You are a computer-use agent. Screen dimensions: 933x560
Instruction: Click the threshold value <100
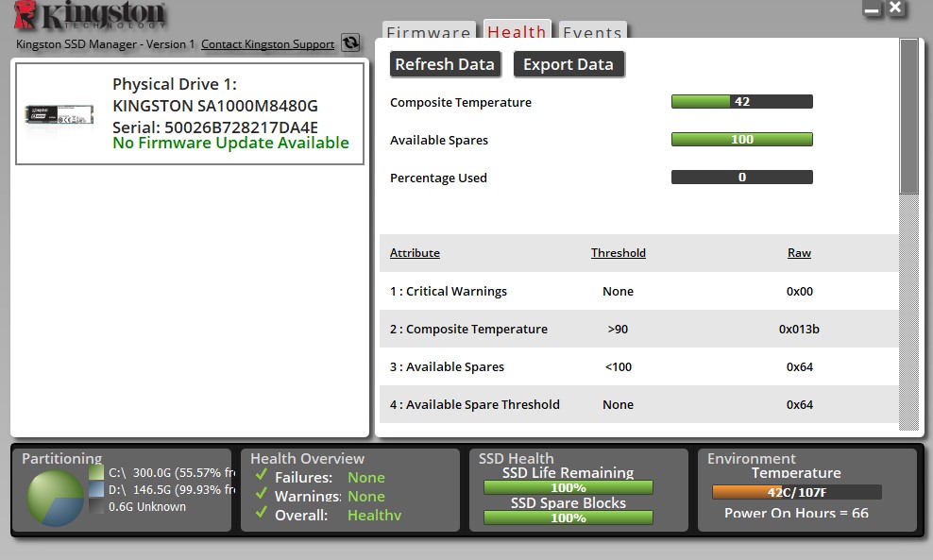[619, 366]
